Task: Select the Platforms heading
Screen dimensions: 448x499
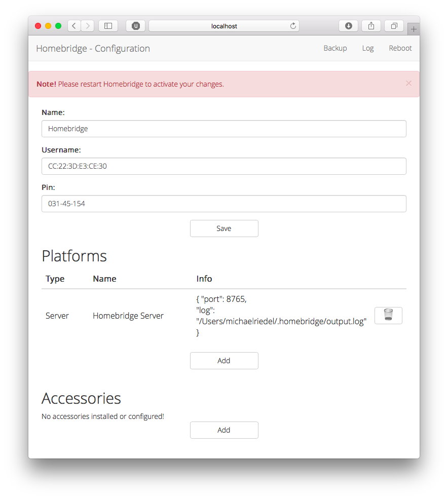Action: (74, 256)
